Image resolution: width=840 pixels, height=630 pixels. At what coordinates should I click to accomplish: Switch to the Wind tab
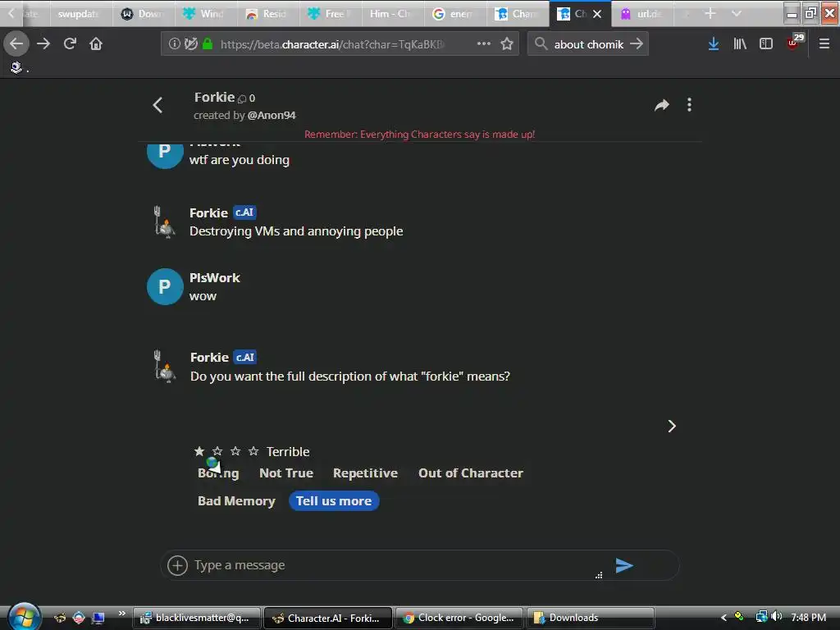coord(205,13)
